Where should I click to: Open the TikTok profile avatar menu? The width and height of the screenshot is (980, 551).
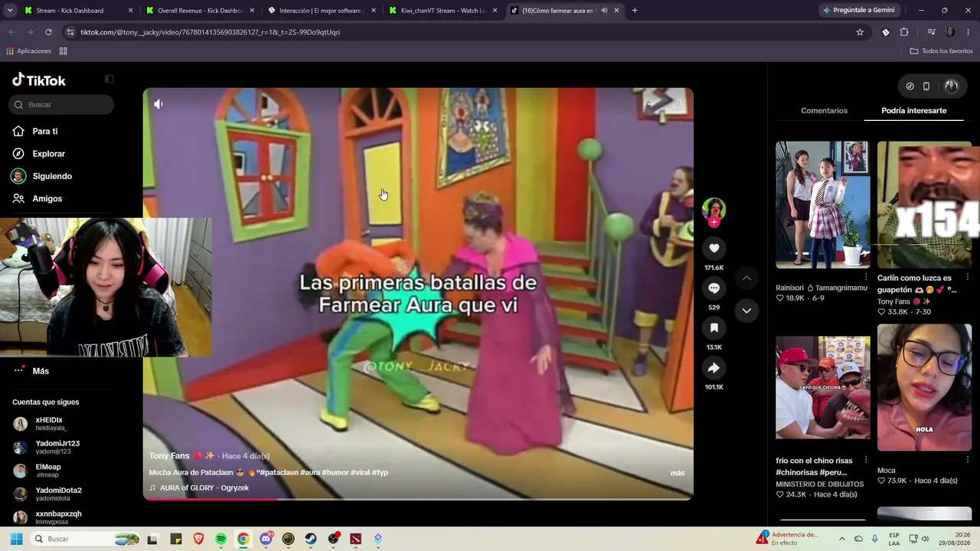coord(952,86)
